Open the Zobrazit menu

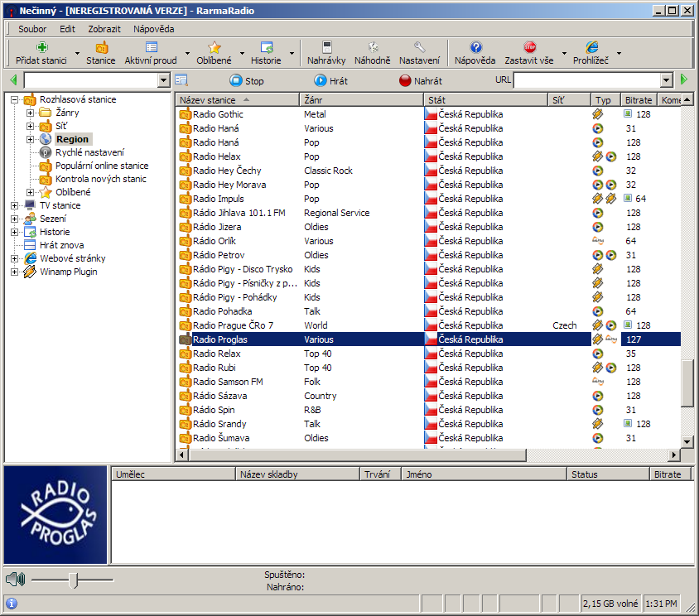[x=104, y=29]
